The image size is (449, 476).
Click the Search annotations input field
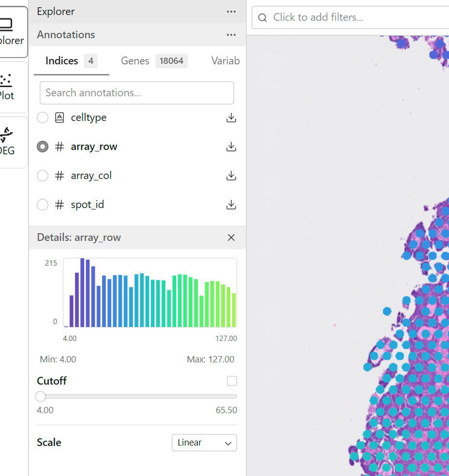(136, 93)
